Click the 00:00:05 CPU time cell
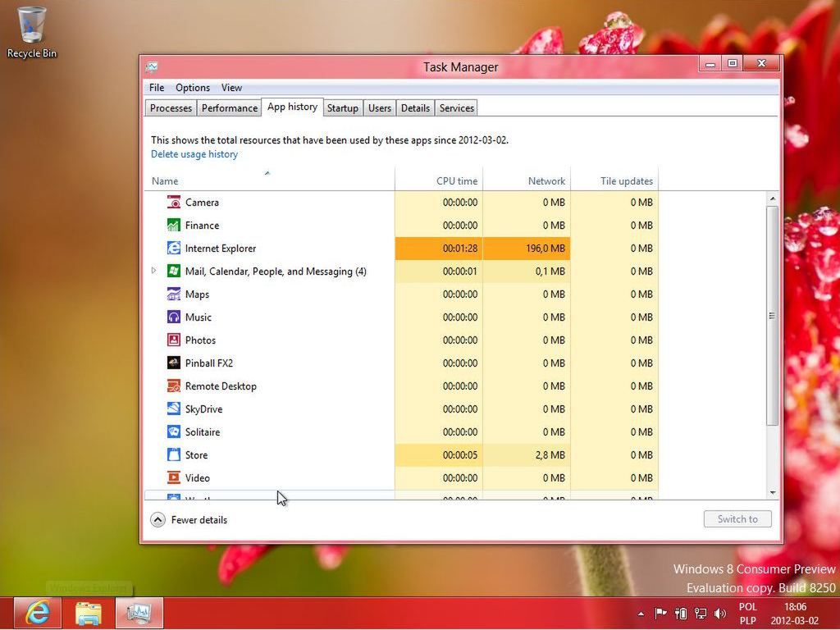The height and width of the screenshot is (630, 840). click(x=439, y=454)
